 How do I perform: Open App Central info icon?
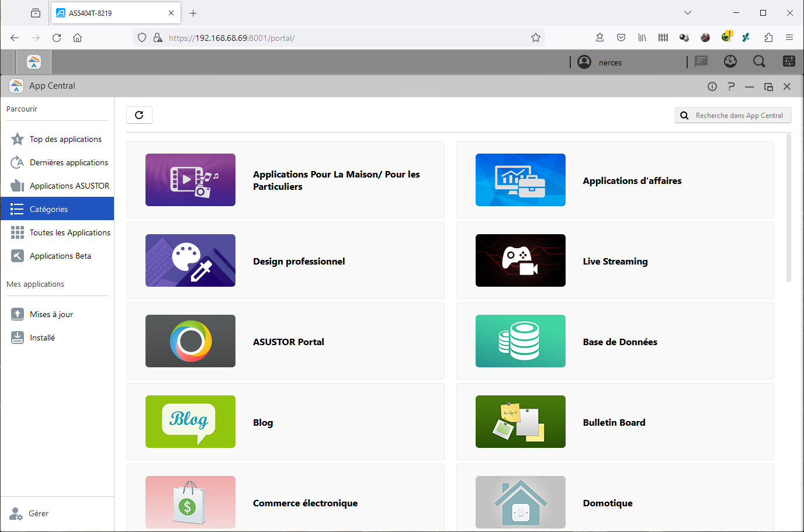712,86
